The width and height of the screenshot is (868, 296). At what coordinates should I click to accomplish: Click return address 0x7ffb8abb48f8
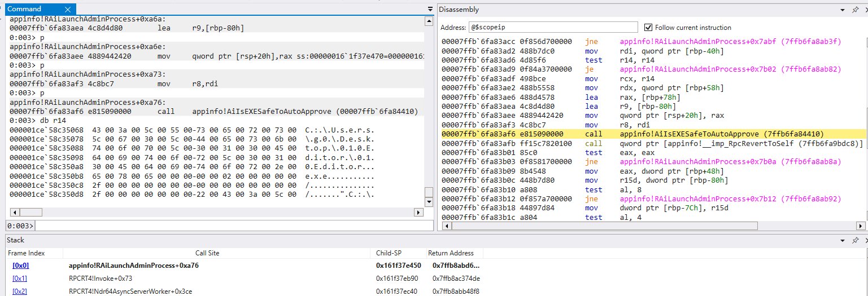[456, 291]
